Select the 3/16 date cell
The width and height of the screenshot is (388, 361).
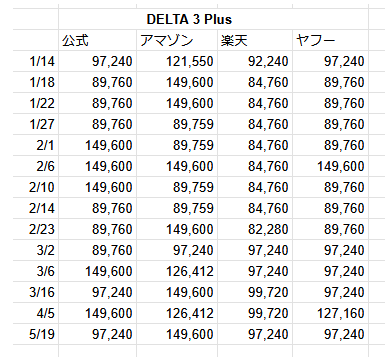36,292
